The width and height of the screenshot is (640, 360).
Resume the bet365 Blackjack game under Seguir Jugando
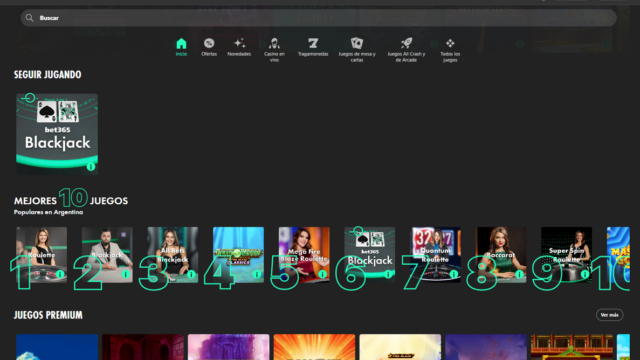(x=57, y=134)
